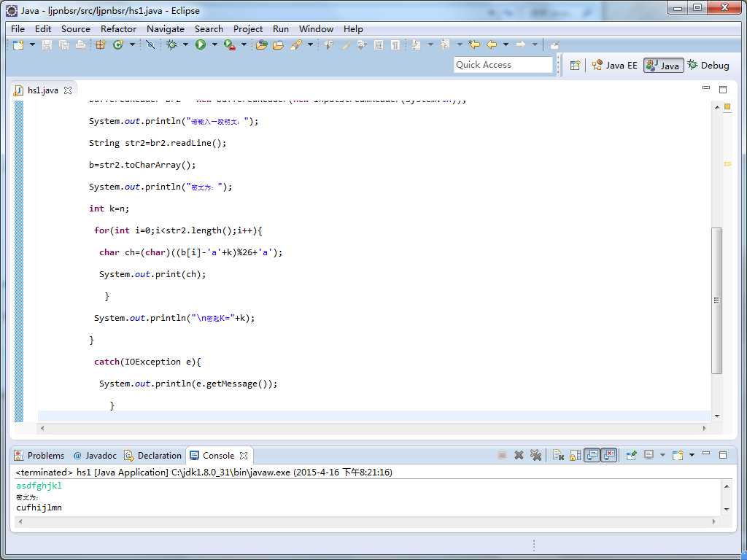
Task: Open the Open Console dropdown arrow
Action: 692,455
